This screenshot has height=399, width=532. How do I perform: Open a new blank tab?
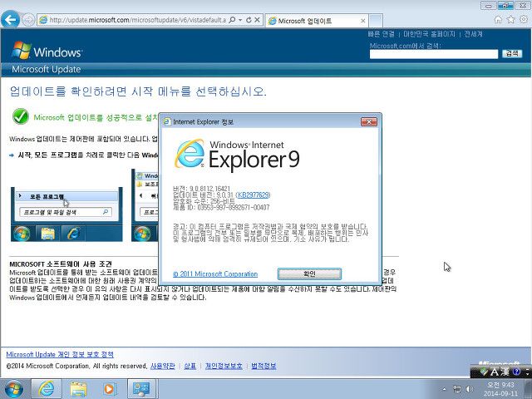tap(376, 20)
